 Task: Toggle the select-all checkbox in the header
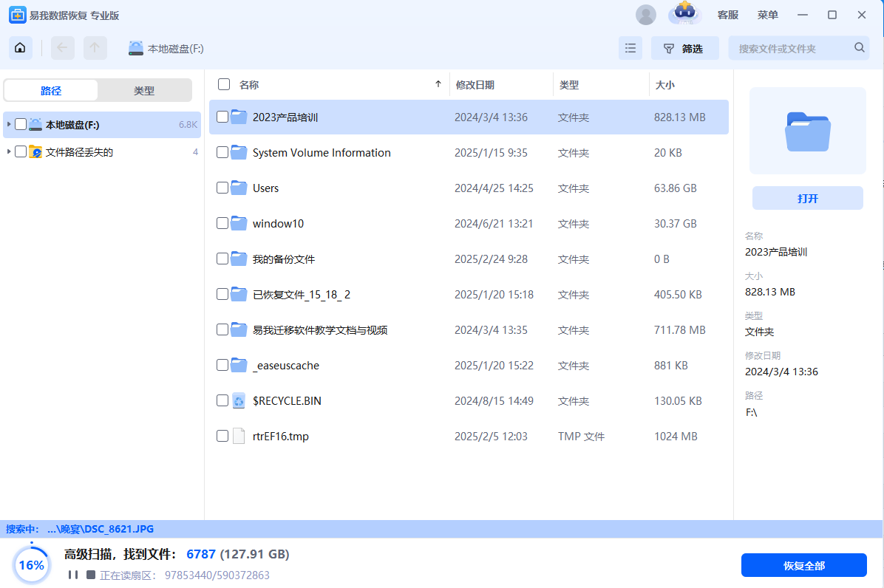224,85
